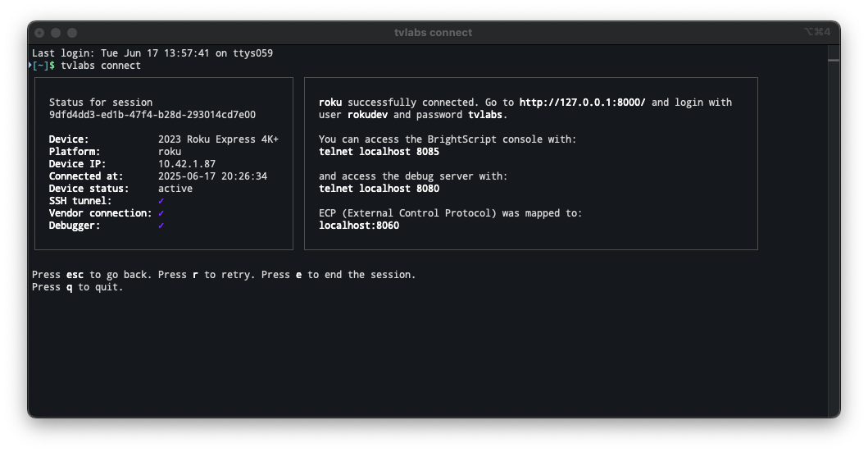Click the session ID starting with 9dfd4dd3

pos(152,115)
